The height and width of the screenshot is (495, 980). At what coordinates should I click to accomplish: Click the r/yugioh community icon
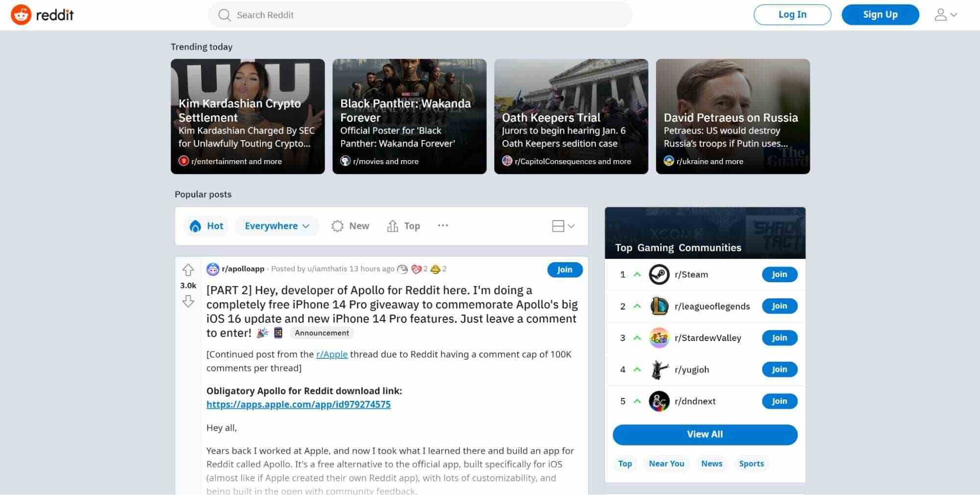pos(659,370)
